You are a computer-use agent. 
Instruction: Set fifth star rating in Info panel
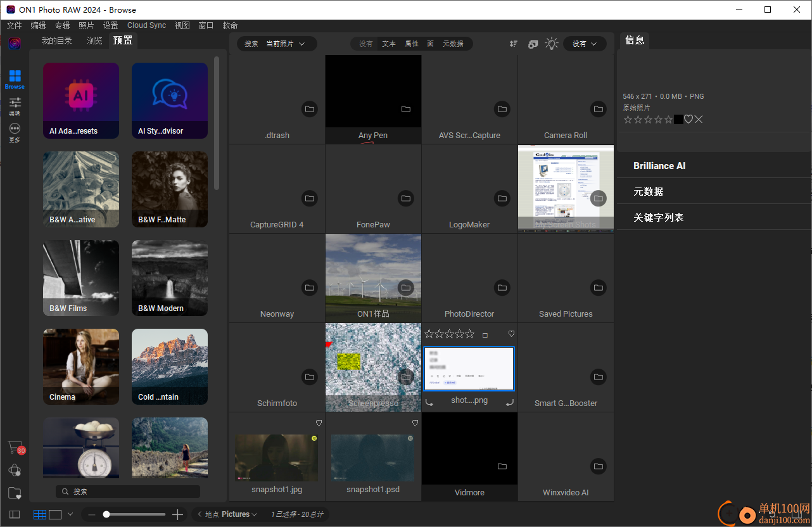point(669,119)
